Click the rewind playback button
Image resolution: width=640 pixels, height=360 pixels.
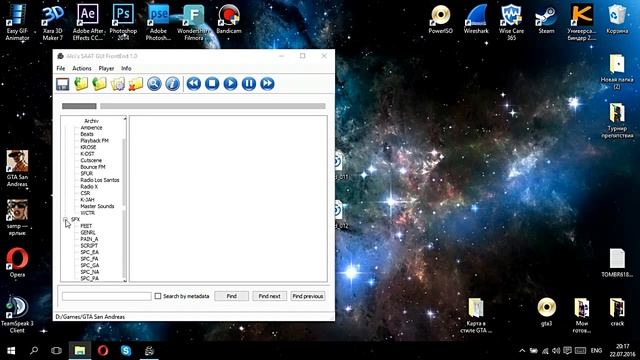[x=193, y=84]
